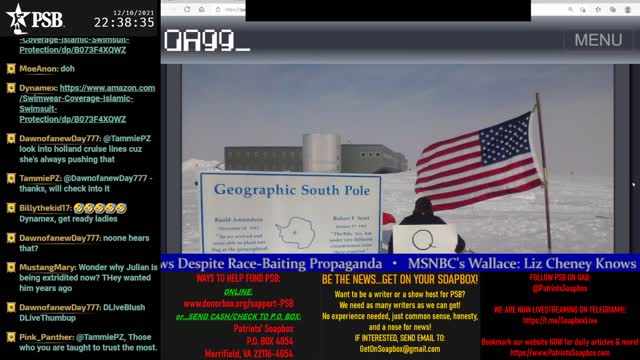Add page to favorites with star icon
Screen dimensions: 640x360
(x=598, y=9)
